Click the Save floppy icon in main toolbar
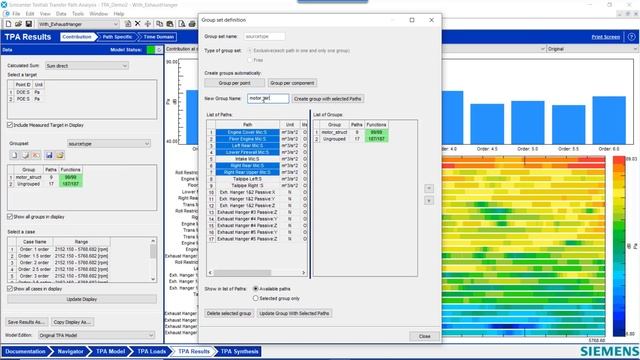This screenshot has height=360, width=640. (x=29, y=24)
